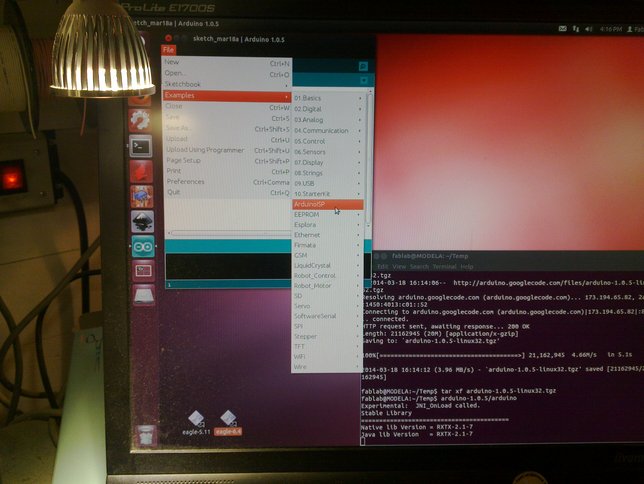Open Preferences from the File menu
The width and height of the screenshot is (644, 484).
pos(228,182)
